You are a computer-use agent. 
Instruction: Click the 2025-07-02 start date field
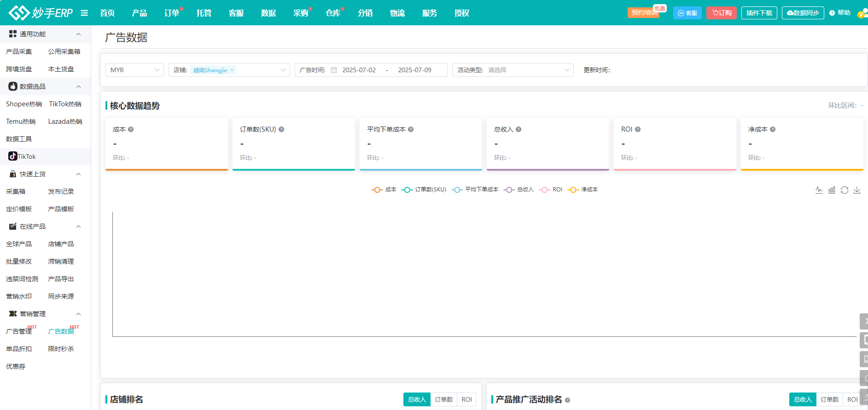tap(359, 70)
